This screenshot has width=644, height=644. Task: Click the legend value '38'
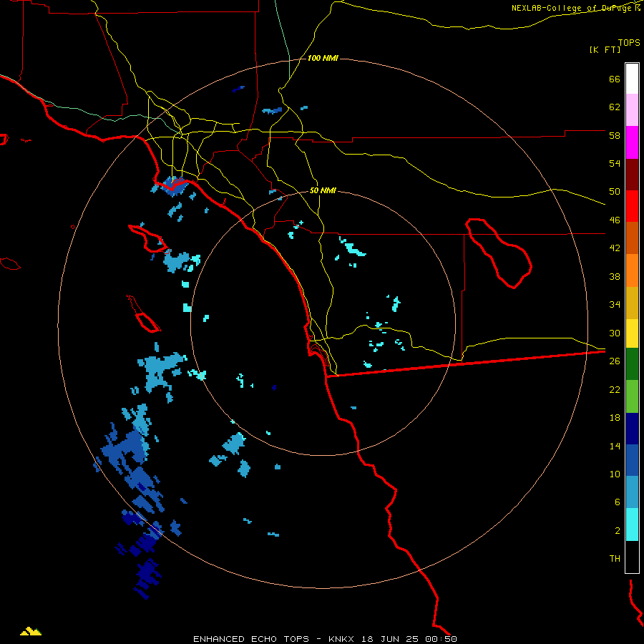click(615, 276)
